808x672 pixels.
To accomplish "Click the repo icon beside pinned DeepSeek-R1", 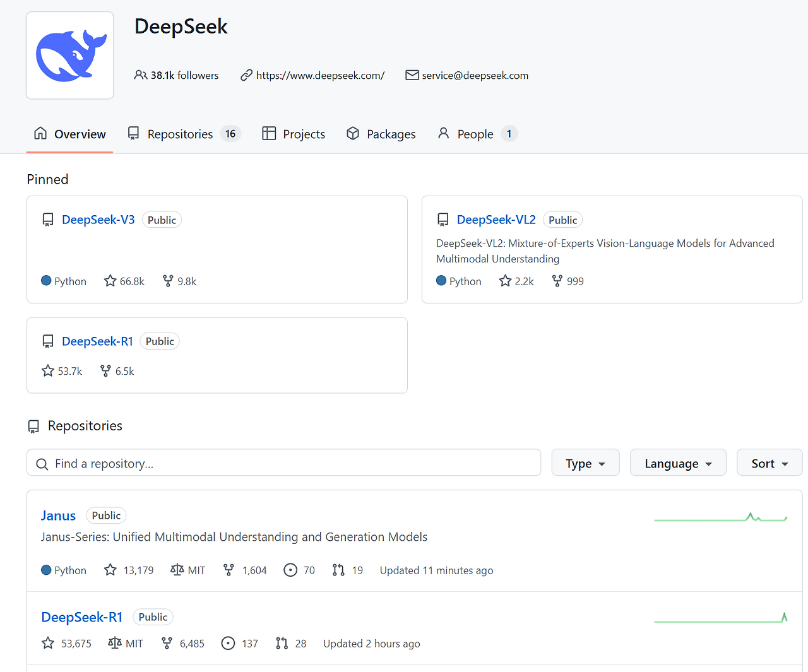I will tap(48, 341).
